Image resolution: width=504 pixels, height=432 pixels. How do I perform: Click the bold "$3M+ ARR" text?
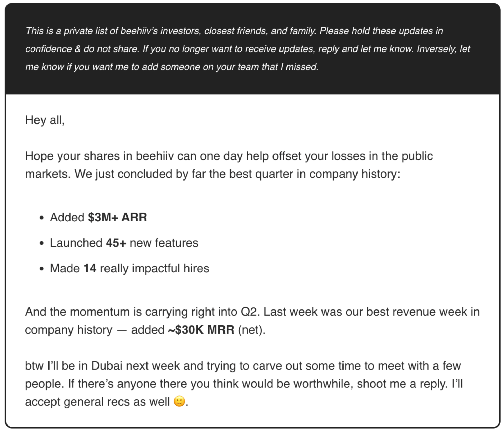click(117, 217)
